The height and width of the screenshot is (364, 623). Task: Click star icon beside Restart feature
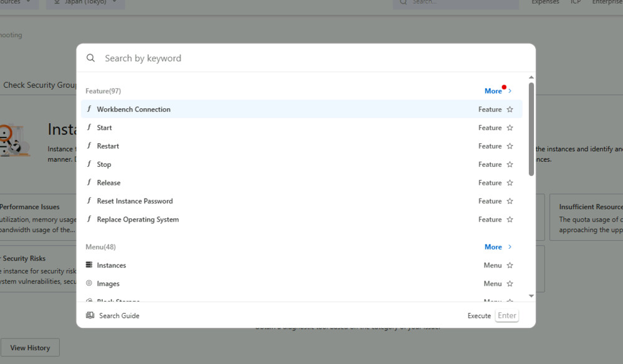point(510,146)
